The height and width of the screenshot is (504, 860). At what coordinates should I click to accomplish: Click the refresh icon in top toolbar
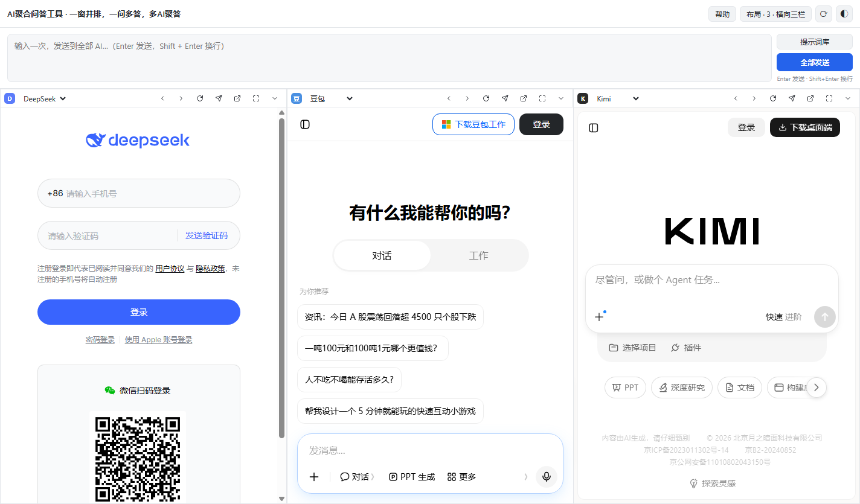click(823, 14)
